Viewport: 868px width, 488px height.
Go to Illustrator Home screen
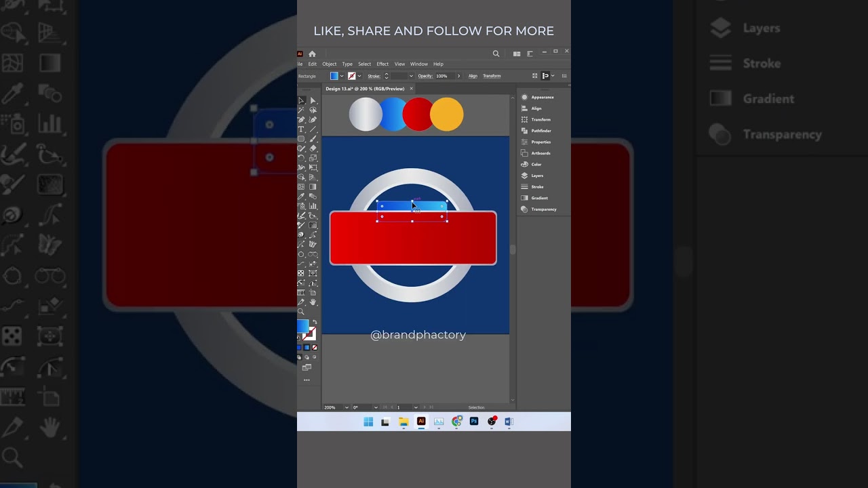(x=312, y=54)
